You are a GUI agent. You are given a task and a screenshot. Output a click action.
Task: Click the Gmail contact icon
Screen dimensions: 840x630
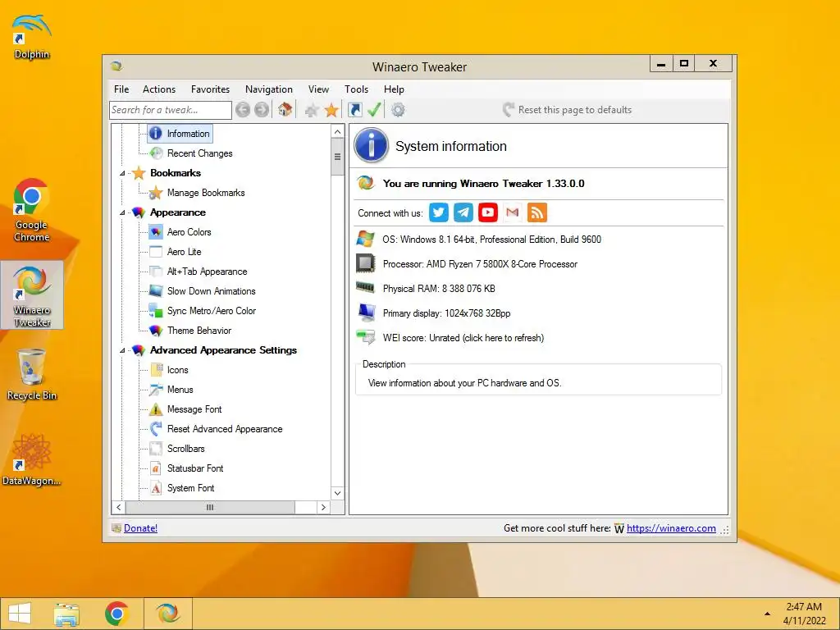click(x=513, y=212)
